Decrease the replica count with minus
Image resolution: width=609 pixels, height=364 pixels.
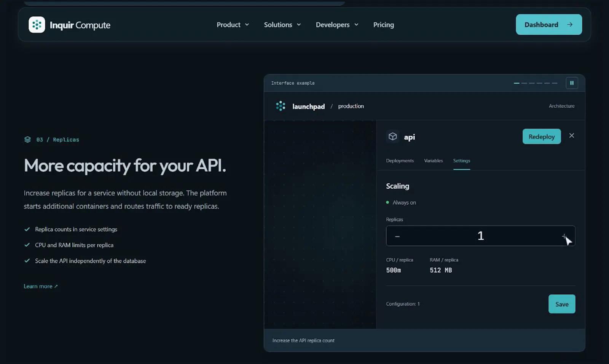pyautogui.click(x=397, y=236)
